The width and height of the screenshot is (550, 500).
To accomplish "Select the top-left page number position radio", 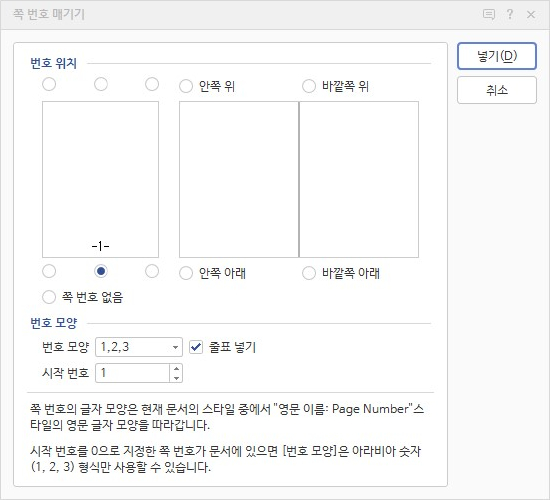I will click(x=49, y=84).
